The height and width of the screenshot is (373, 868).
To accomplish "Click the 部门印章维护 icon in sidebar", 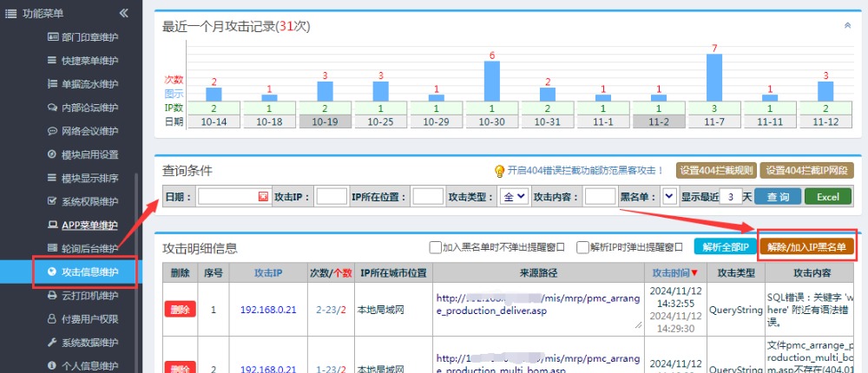I will coord(52,37).
